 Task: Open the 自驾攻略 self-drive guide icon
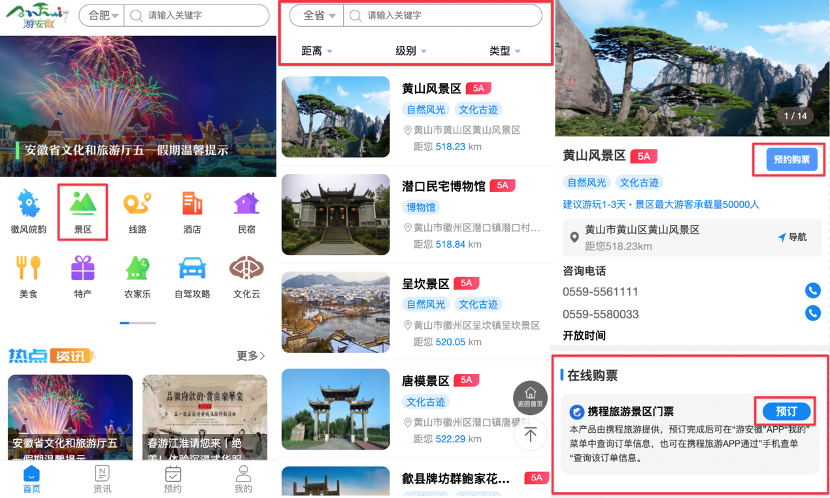tap(192, 268)
